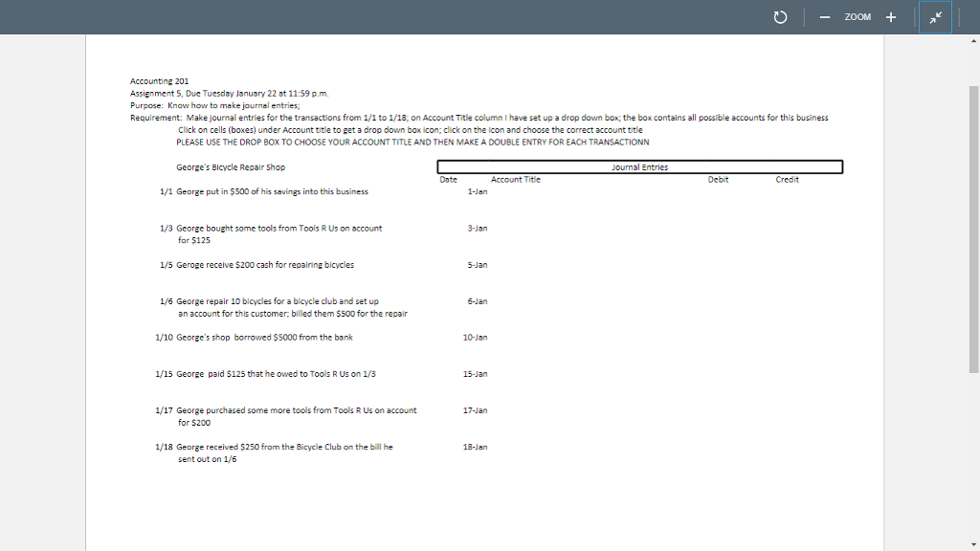Click the "15-Jan" date cell
Screen dimensions: 980x551
point(475,374)
